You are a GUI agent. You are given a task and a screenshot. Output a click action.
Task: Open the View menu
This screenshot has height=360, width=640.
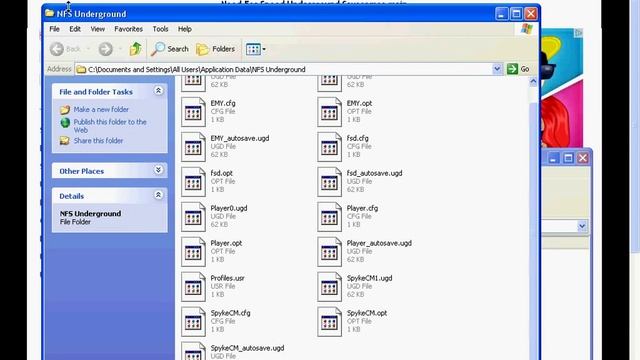point(98,29)
